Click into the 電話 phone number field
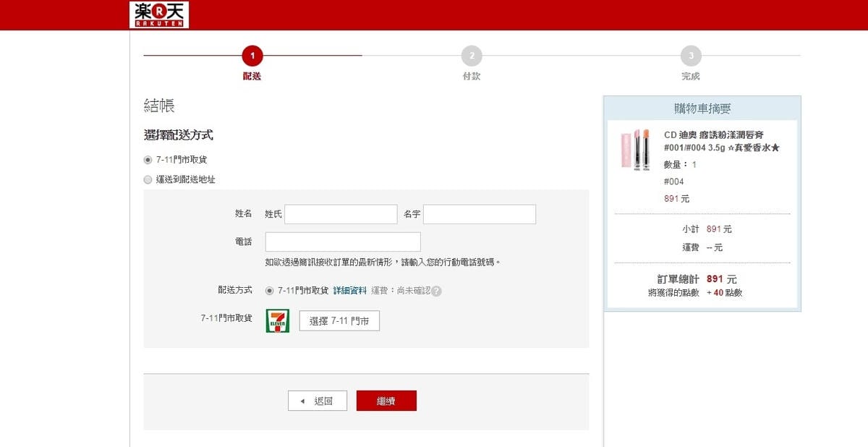868x447 pixels. pos(343,242)
